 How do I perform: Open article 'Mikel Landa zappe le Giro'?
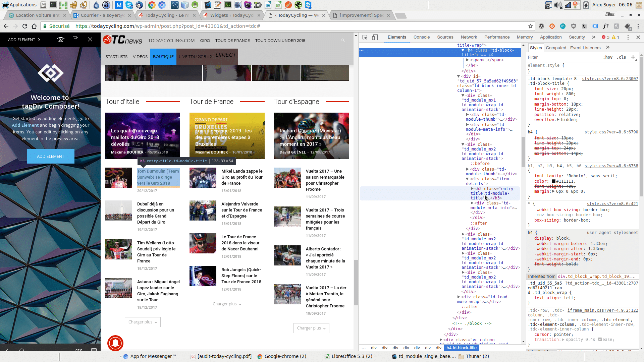point(242,177)
